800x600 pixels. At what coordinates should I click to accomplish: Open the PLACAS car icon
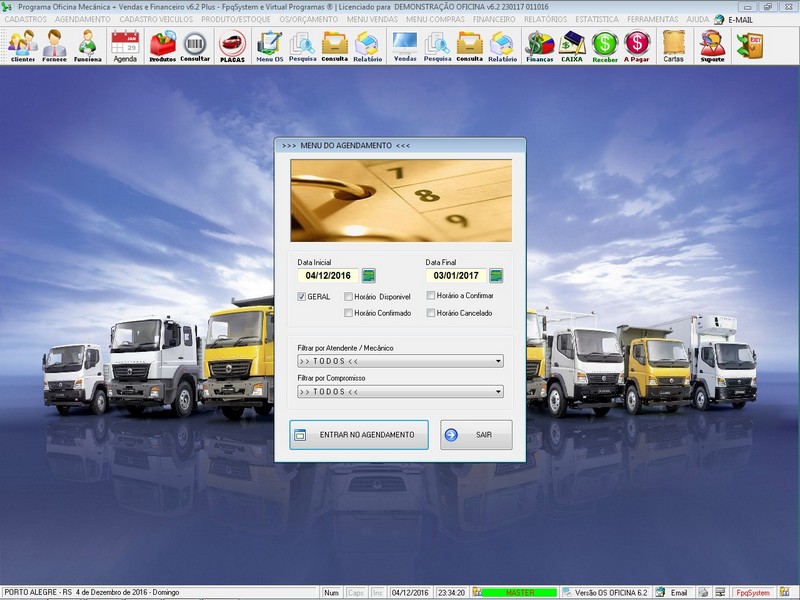pyautogui.click(x=232, y=45)
